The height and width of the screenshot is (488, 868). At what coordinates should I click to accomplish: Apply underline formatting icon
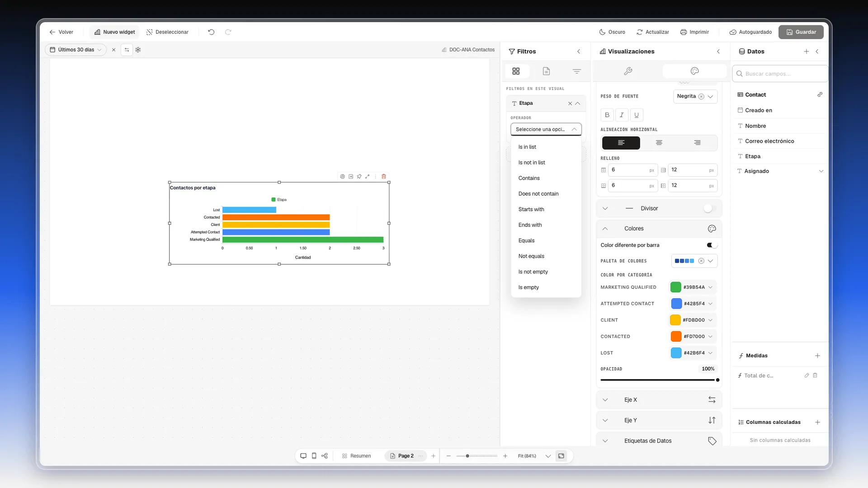637,115
